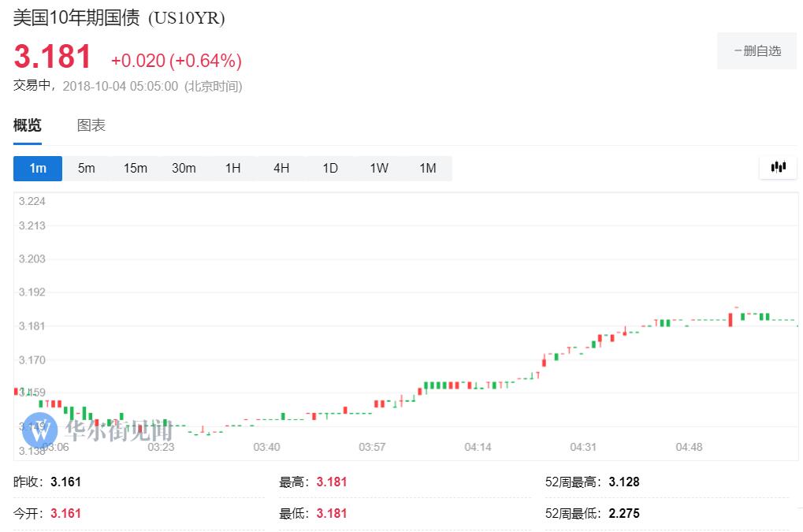Select the 1m interval

[38, 168]
